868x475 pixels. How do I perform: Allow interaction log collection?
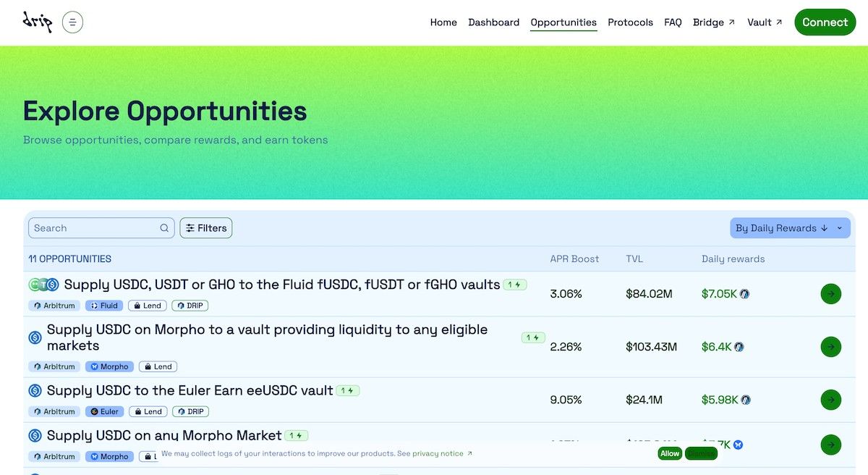(670, 453)
